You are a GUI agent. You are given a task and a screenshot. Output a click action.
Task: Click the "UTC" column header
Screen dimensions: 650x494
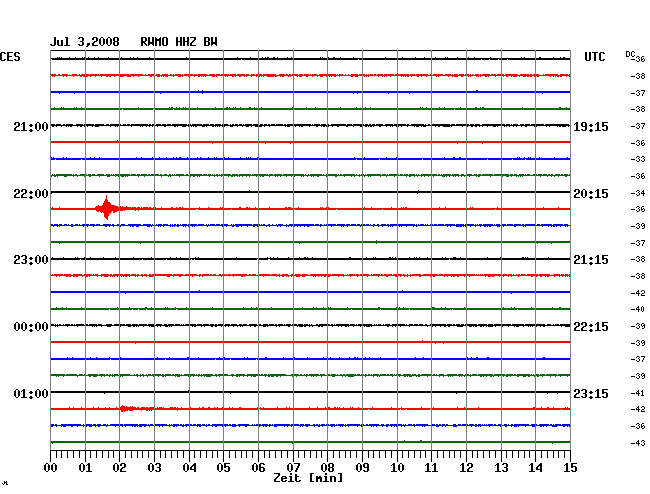point(594,57)
